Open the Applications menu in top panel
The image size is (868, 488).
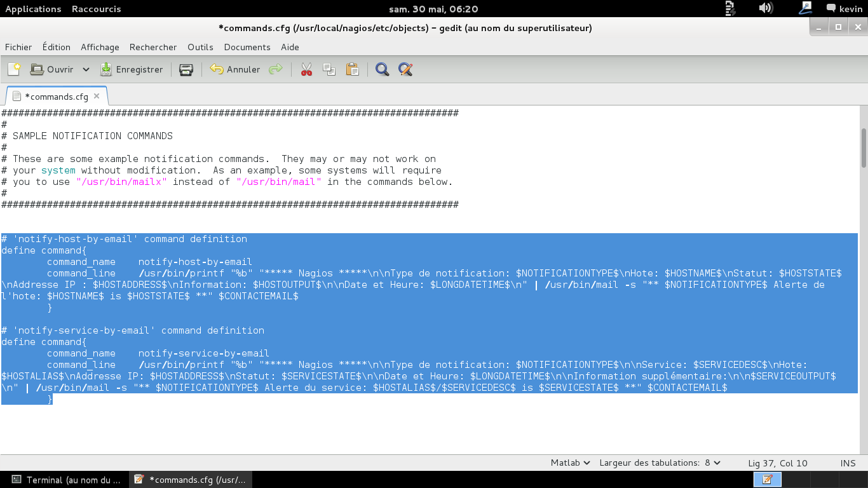pyautogui.click(x=33, y=9)
